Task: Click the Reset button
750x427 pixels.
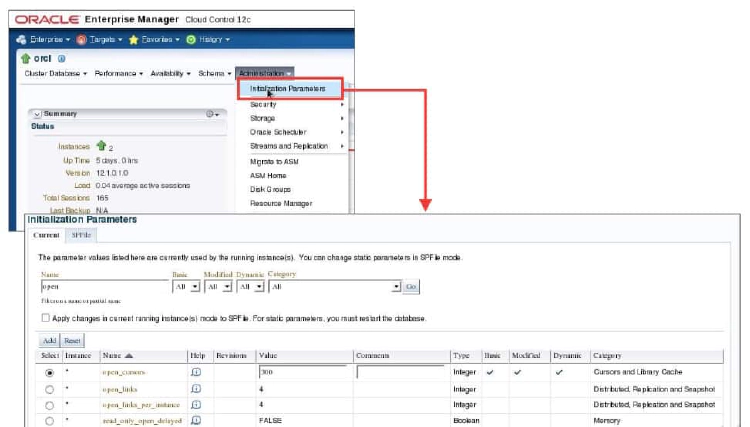Action: pyautogui.click(x=72, y=340)
